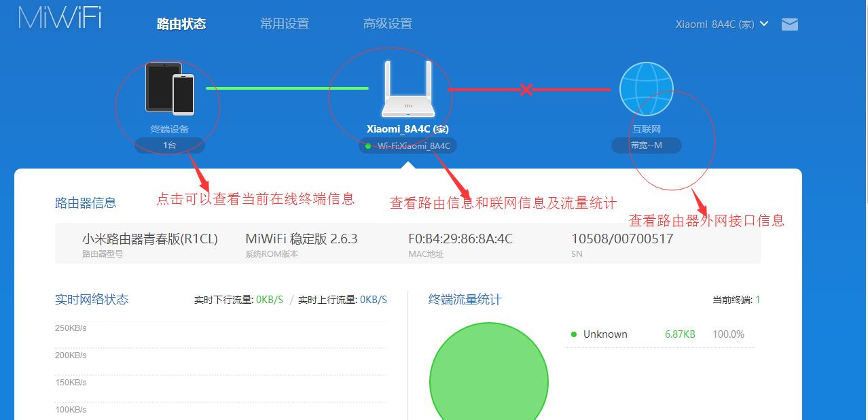This screenshot has width=868, height=420.
Task: Click the 1台 device count pill
Action: tap(169, 145)
